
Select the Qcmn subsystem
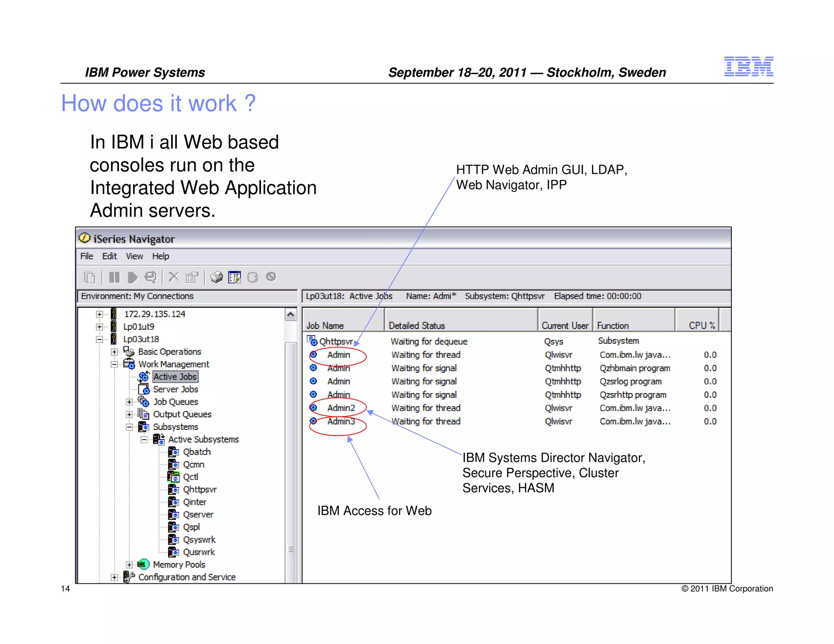coord(193,464)
